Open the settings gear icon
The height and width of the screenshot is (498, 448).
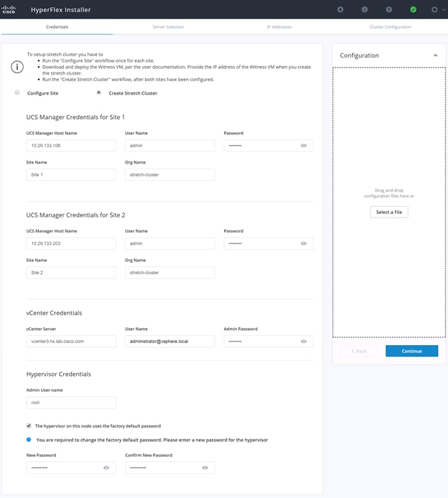(434, 9)
